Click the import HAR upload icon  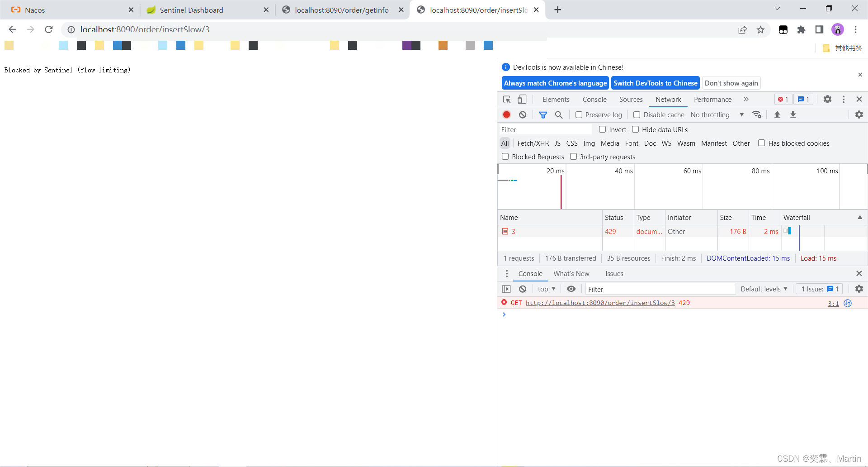click(777, 115)
